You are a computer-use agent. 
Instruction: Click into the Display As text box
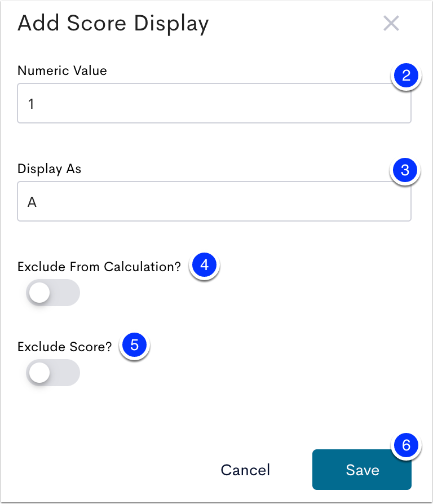click(214, 201)
